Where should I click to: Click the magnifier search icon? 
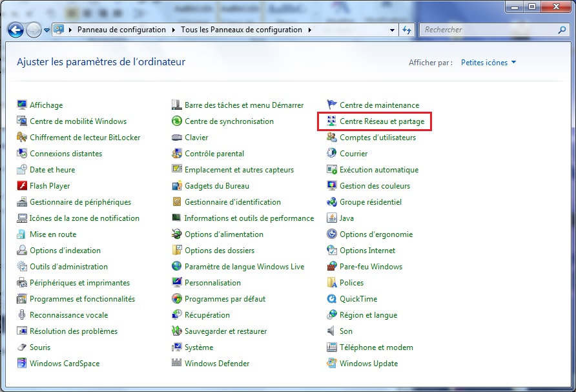562,30
